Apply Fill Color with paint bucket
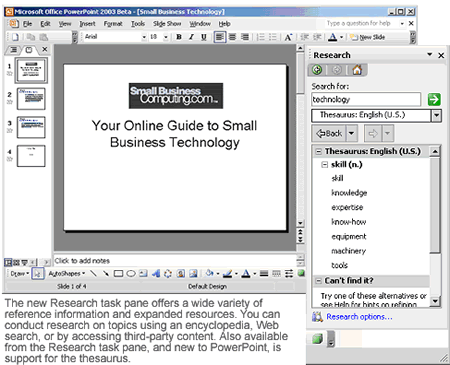450x365 pixels. pos(210,273)
